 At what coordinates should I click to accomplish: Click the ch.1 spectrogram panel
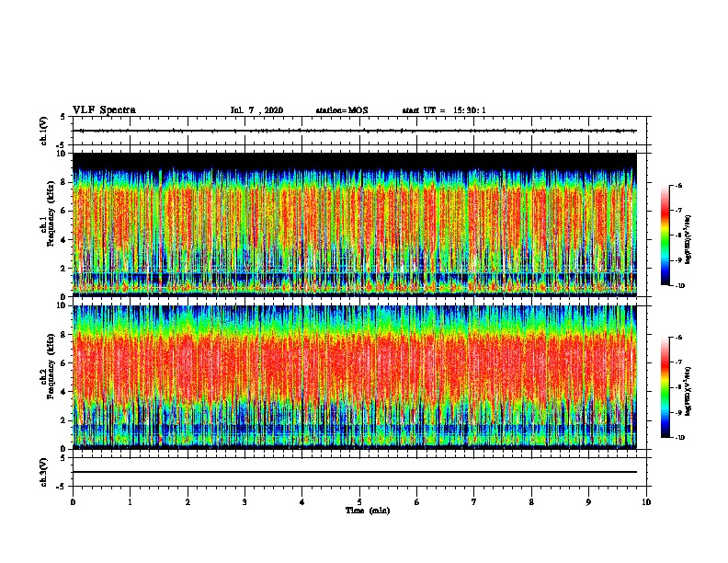[355, 224]
